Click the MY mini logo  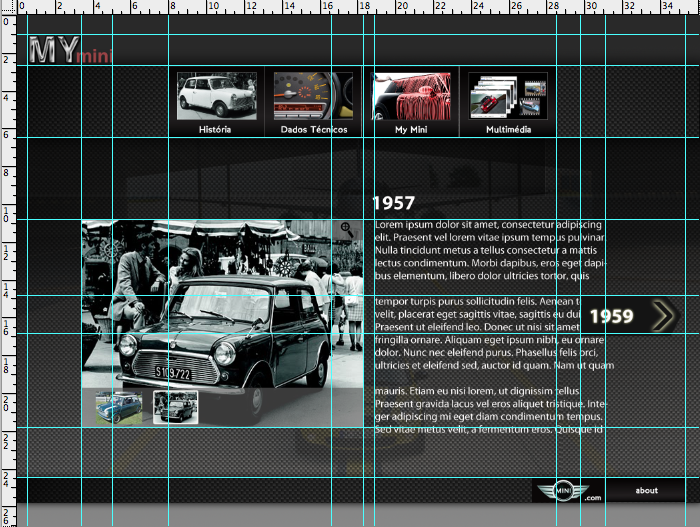(68, 50)
